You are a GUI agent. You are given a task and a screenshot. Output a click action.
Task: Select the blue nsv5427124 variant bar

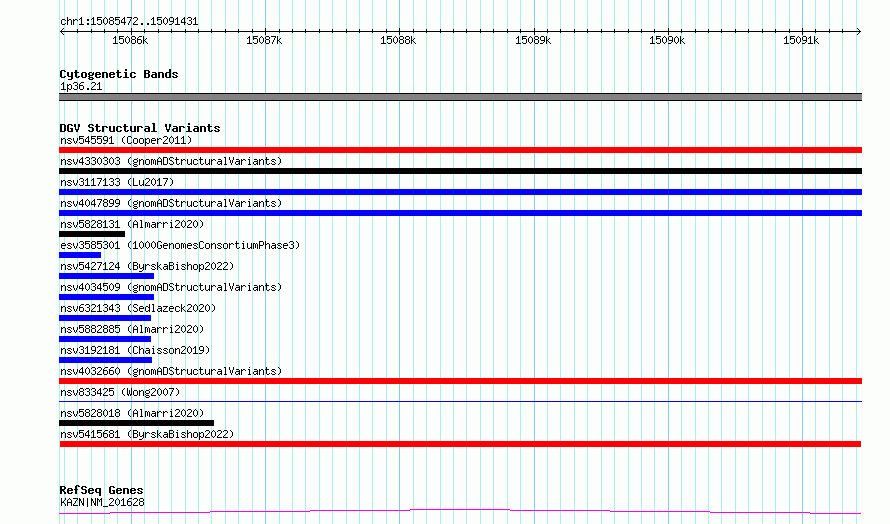pos(107,276)
